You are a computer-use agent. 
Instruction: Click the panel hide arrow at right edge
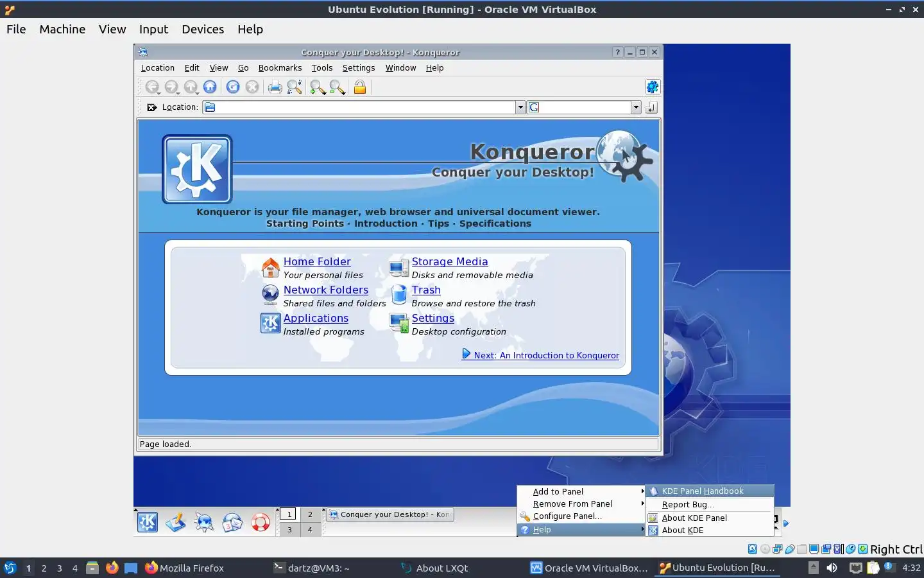(785, 523)
